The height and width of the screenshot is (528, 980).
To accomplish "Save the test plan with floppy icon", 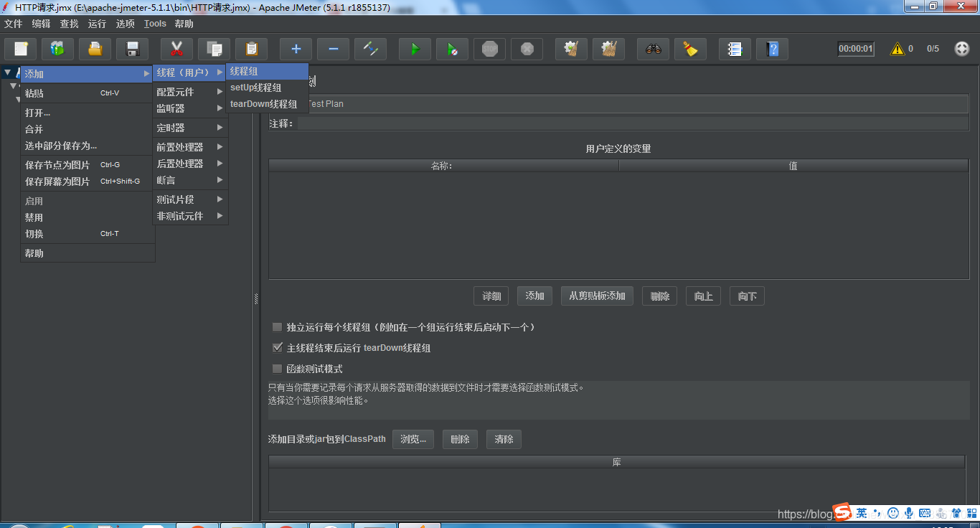I will pos(132,49).
